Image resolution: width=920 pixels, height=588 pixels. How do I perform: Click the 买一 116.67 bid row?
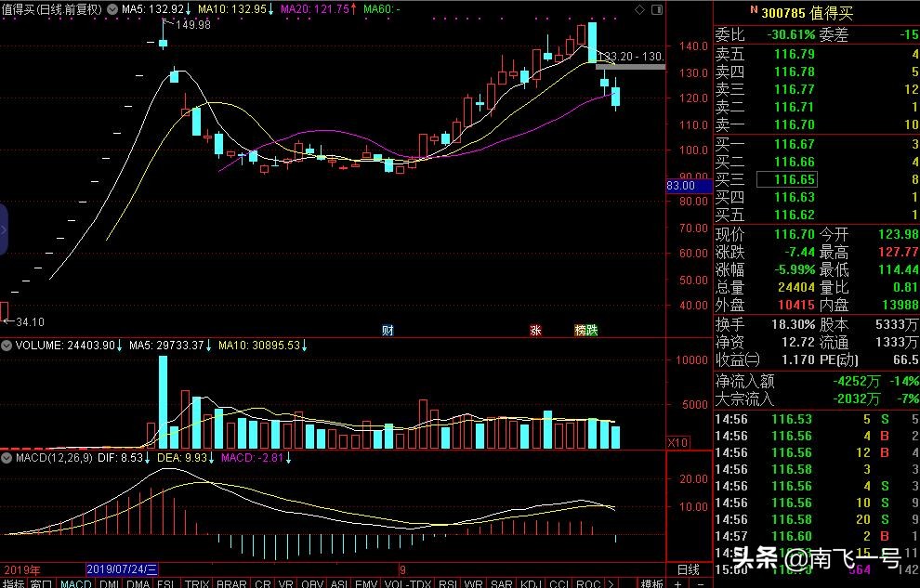(x=817, y=144)
